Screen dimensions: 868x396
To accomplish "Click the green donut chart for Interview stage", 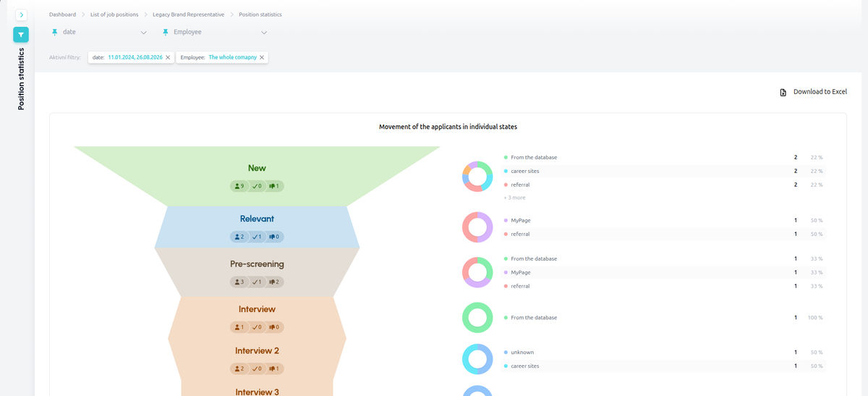I will coord(477,318).
